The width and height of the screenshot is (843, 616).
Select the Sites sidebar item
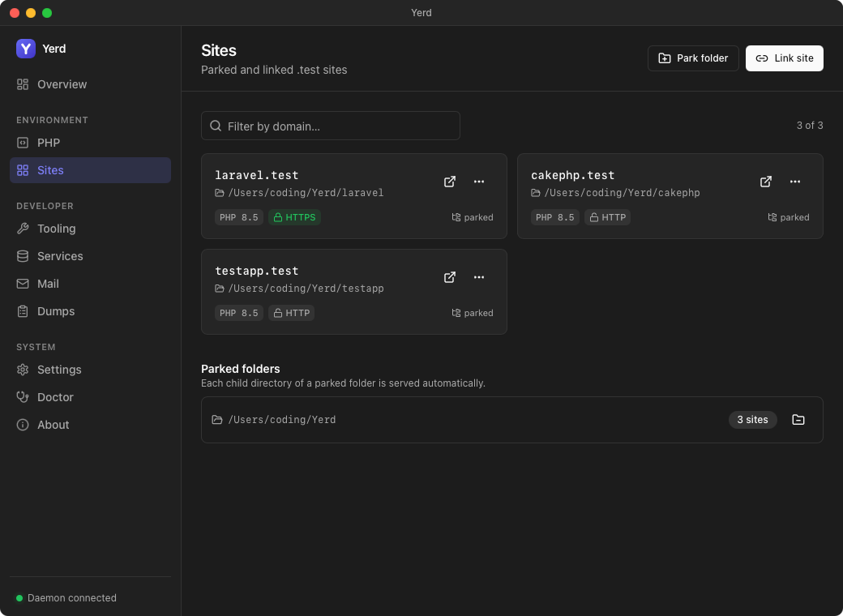90,170
